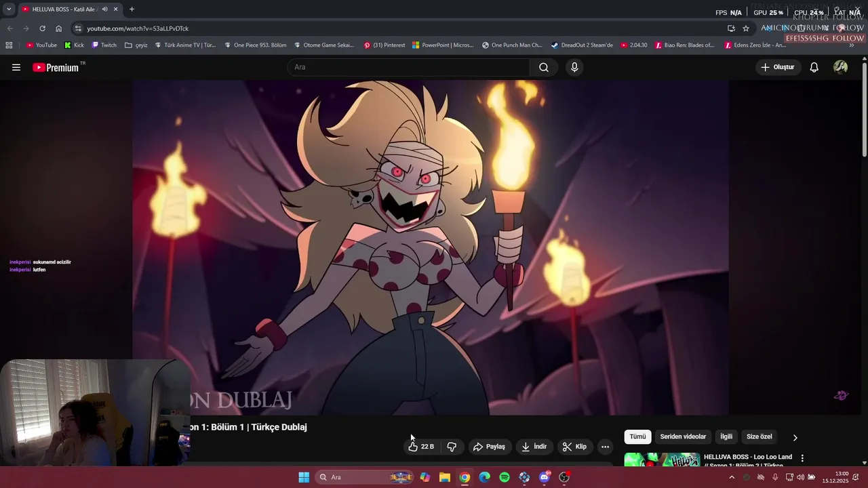Open the One Piece 953. Bölüm bookmark
The image size is (868, 488).
click(255, 45)
